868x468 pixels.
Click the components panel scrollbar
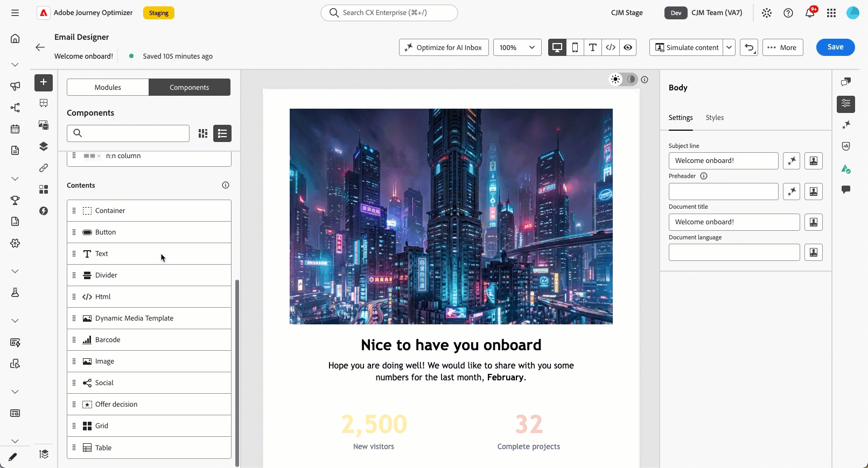pos(237,372)
